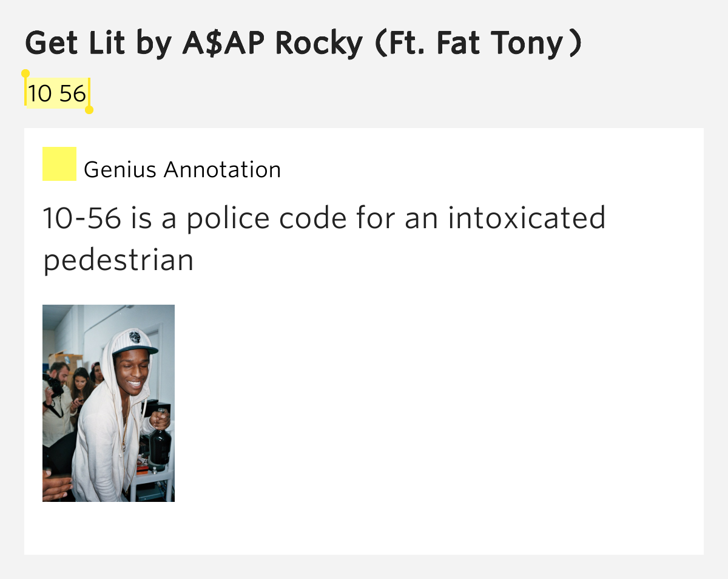Click the cap worn in the photo
728x579 pixels.
[134, 342]
